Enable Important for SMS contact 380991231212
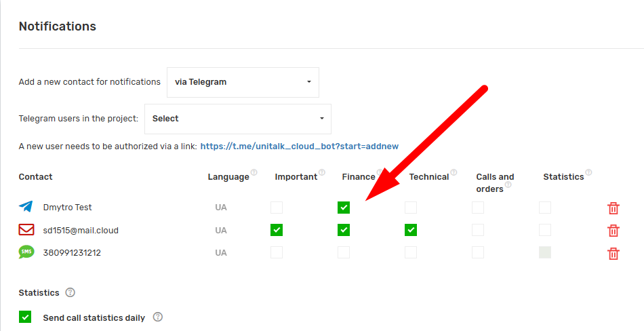 [x=277, y=252]
